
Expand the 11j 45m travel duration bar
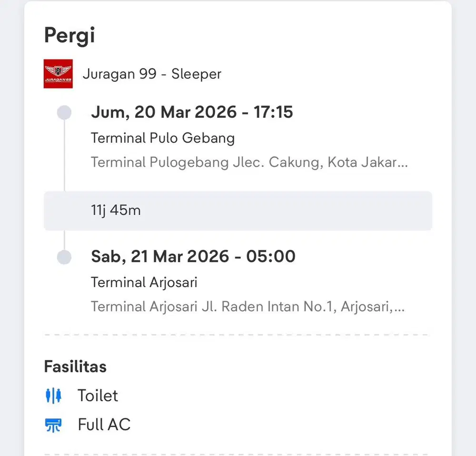point(237,211)
